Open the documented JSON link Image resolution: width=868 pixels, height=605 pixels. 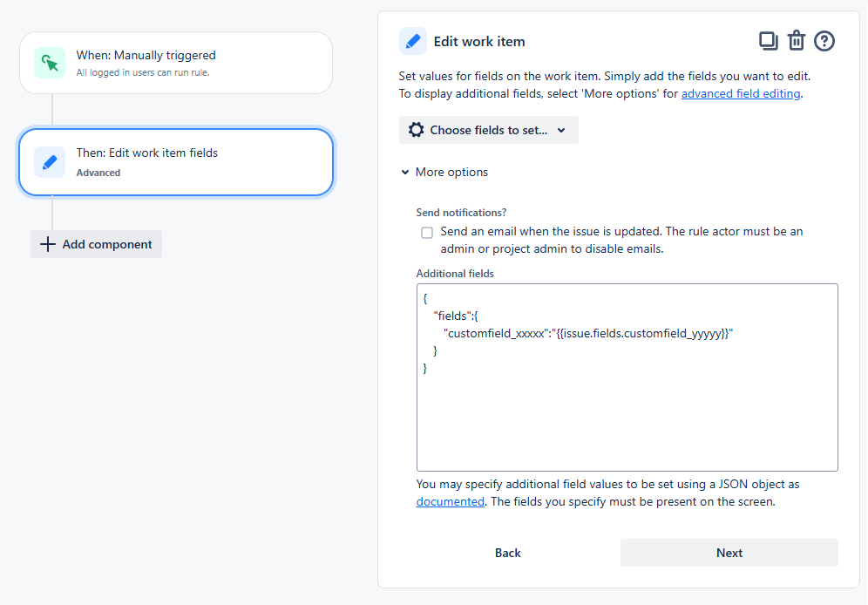450,501
